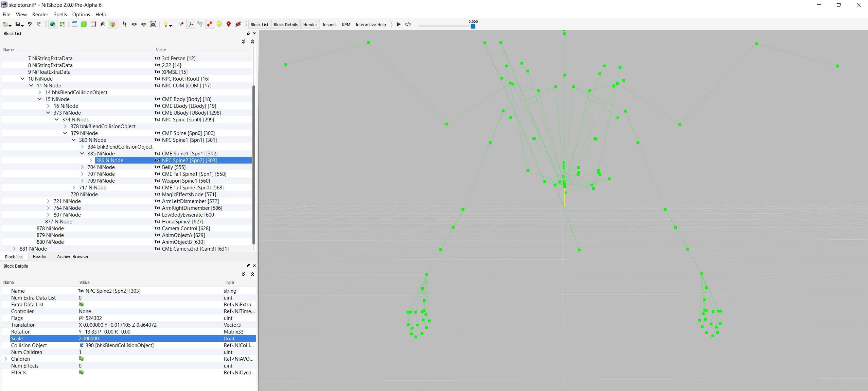
Task: Expand the 704 NiNode Belly entry
Action: tap(82, 167)
